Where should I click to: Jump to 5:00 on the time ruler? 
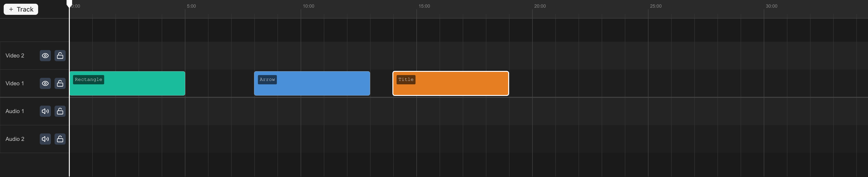[185, 6]
